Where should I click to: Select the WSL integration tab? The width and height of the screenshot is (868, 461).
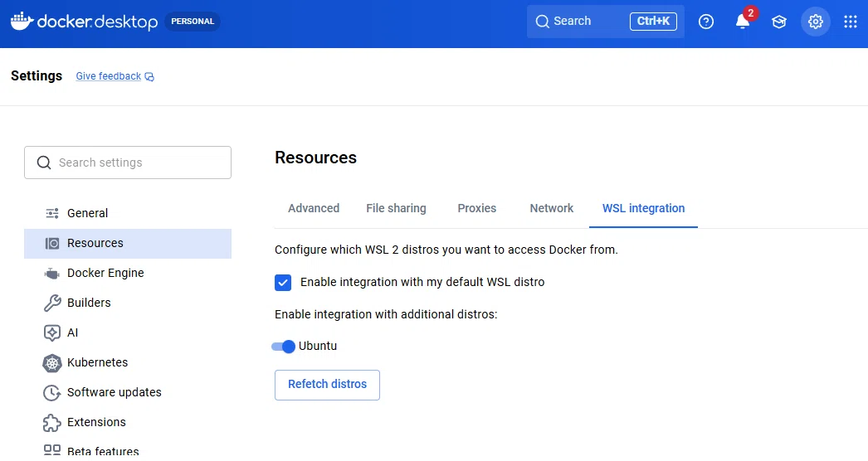(643, 209)
